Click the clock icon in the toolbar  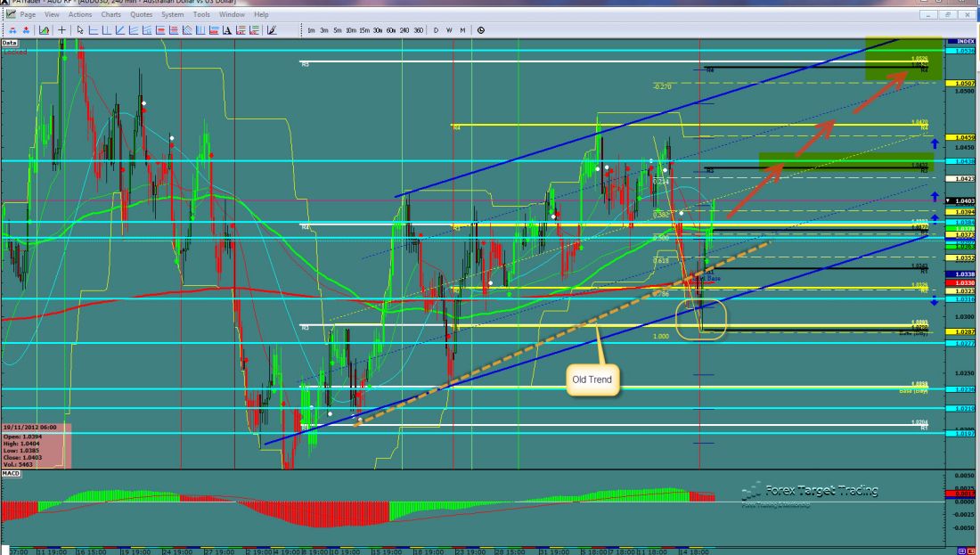coord(481,29)
